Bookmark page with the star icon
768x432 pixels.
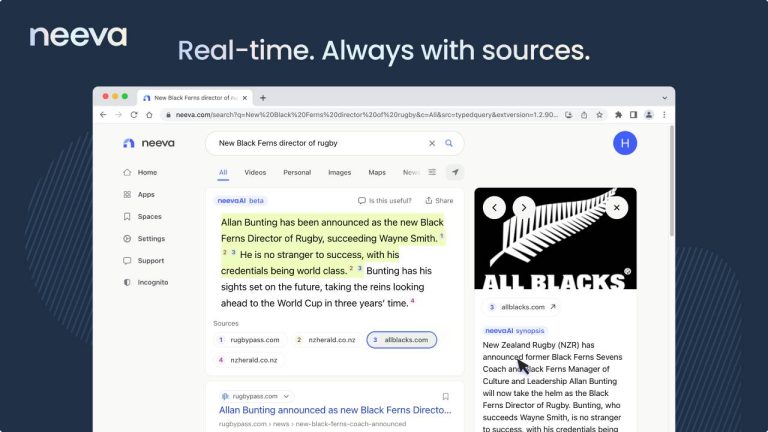[x=600, y=115]
